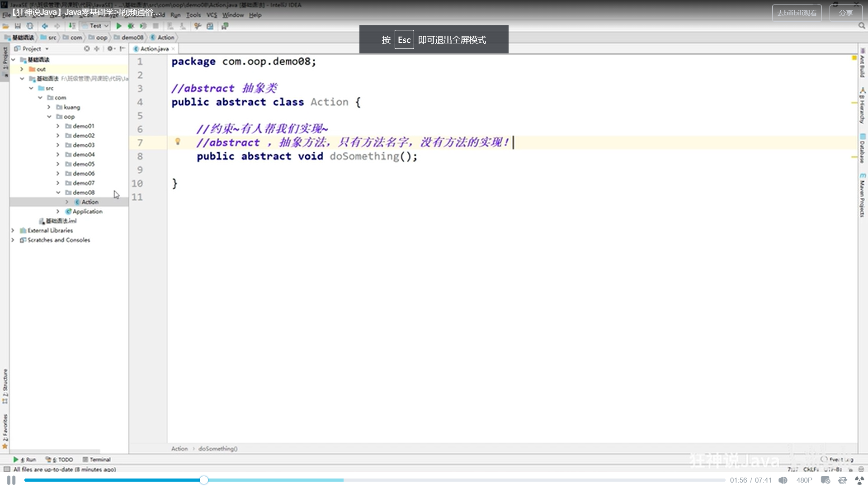The width and height of the screenshot is (868, 488).
Task: Click the 分享 share button
Action: [x=845, y=13]
